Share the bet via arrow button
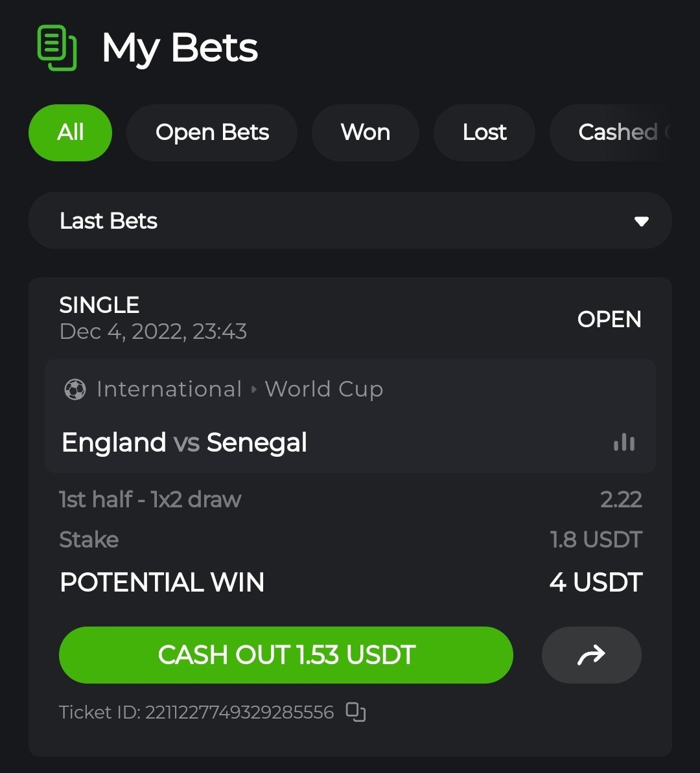The image size is (700, 773). (x=592, y=654)
